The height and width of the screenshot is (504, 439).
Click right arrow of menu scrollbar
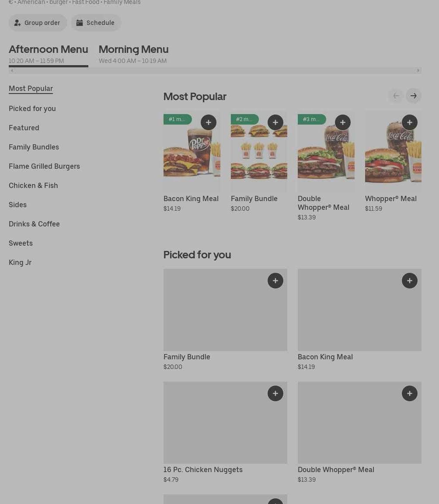[418, 70]
